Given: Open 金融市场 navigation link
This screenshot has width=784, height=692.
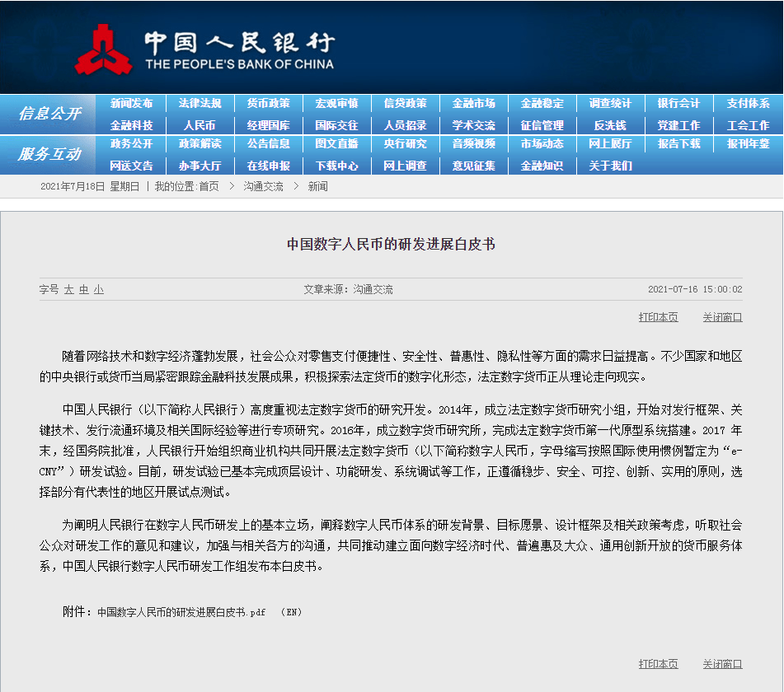Looking at the screenshot, I should (x=473, y=104).
